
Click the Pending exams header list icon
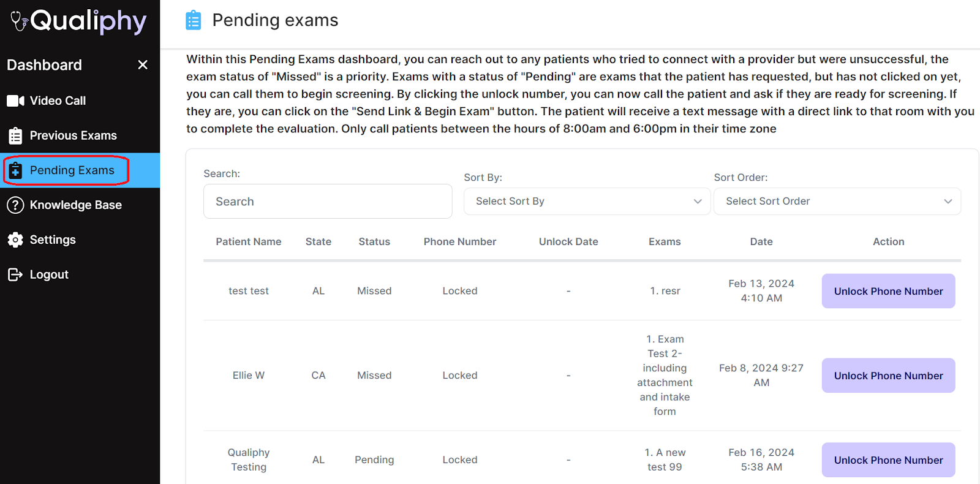pos(194,20)
